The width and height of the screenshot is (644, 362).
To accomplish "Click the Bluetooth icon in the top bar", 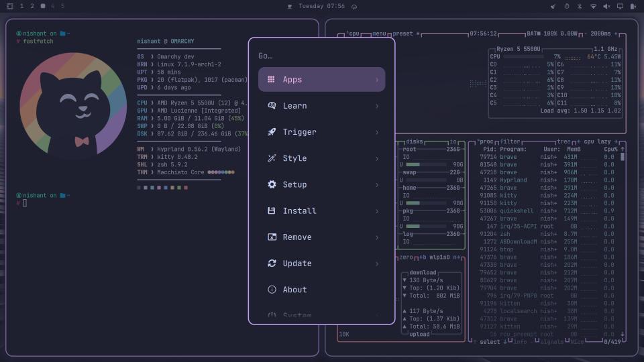I will 580,6.
